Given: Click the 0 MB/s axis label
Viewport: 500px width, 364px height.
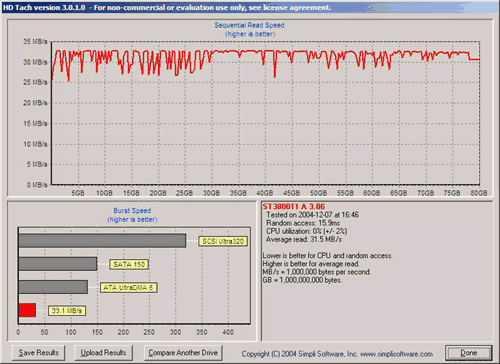Looking at the screenshot, I should click(37, 185).
